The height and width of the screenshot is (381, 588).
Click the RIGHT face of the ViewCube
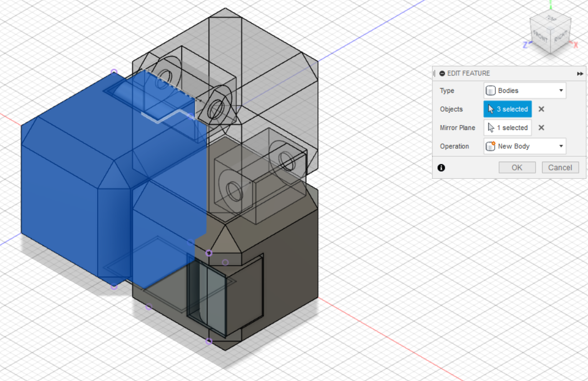562,37
